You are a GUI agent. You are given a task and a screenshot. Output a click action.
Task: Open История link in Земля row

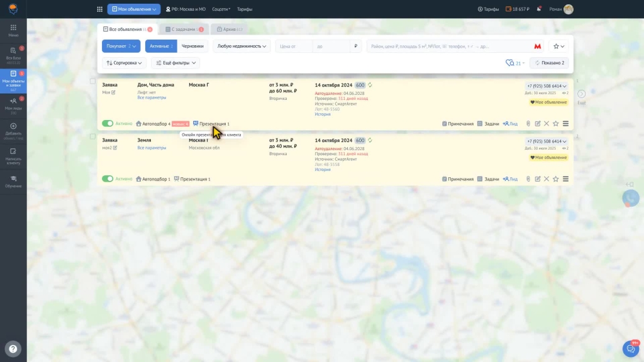tap(323, 170)
